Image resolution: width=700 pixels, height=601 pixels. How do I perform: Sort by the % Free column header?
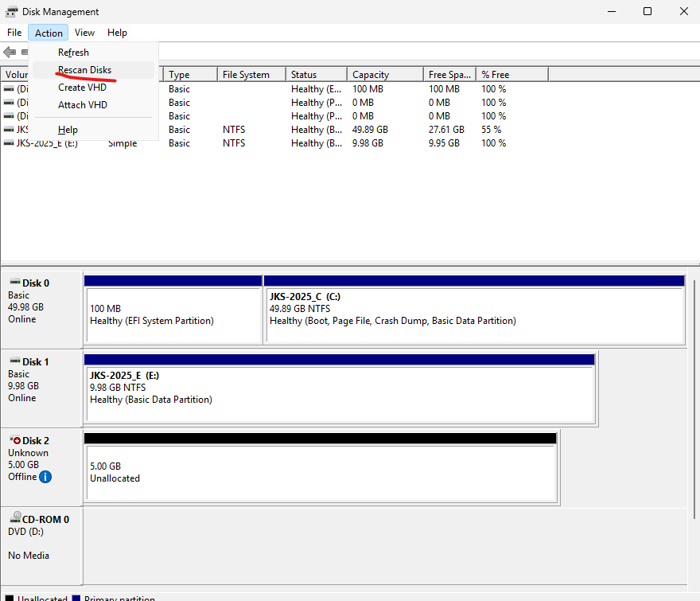tap(512, 75)
